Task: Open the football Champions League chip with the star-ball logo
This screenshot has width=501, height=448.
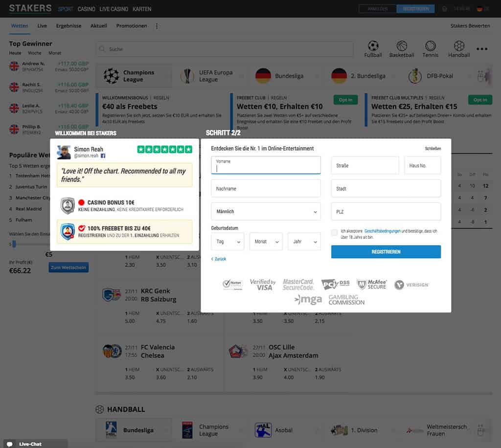Action: 134,76
